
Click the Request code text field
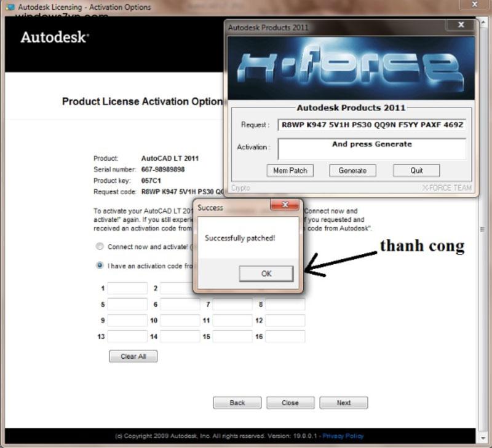point(371,124)
